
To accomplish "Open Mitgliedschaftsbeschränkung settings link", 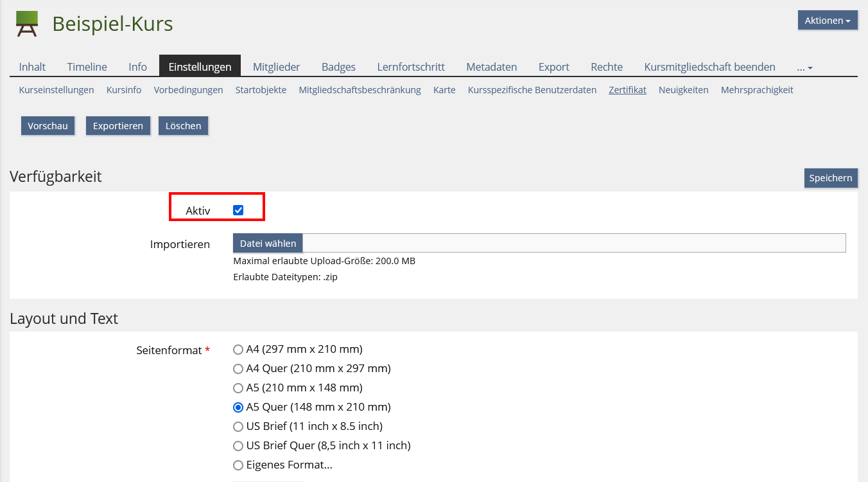I will 360,90.
